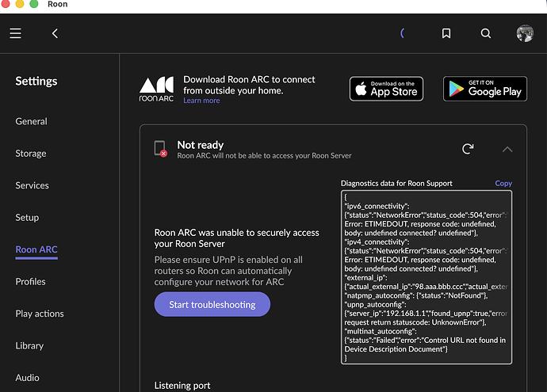Click the Not ready heading
The image size is (547, 392).
pyautogui.click(x=201, y=145)
